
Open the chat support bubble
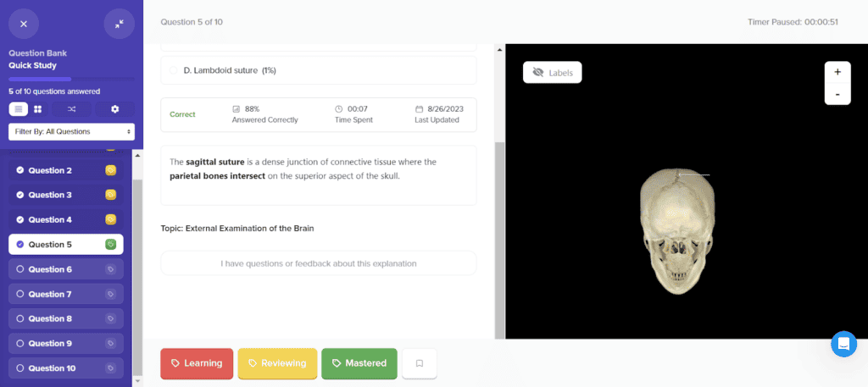[x=843, y=344]
